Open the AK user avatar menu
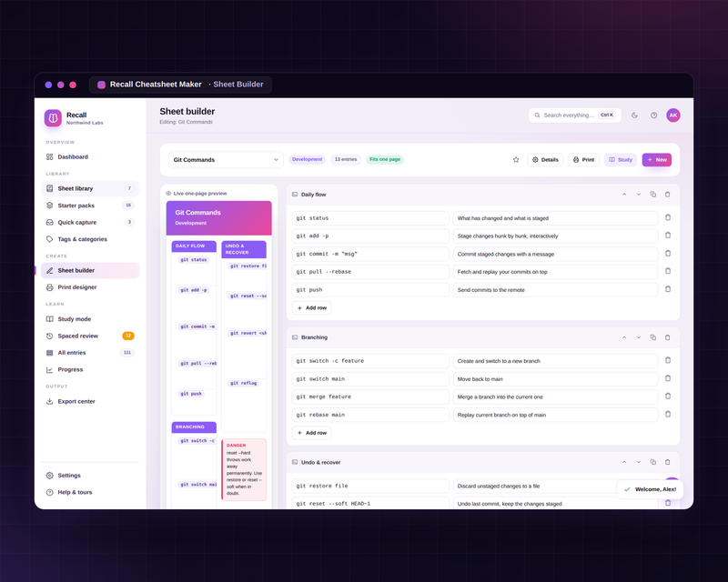 pos(673,115)
